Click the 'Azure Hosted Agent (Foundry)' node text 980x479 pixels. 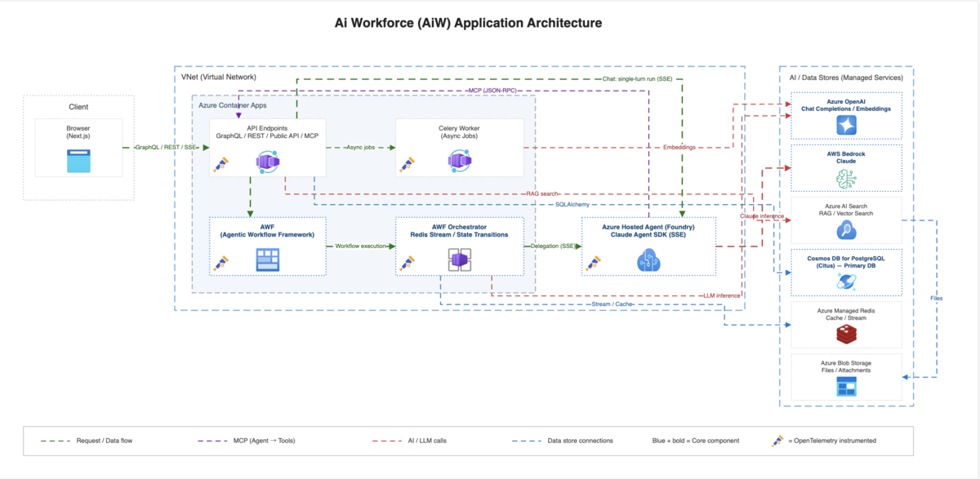[649, 226]
